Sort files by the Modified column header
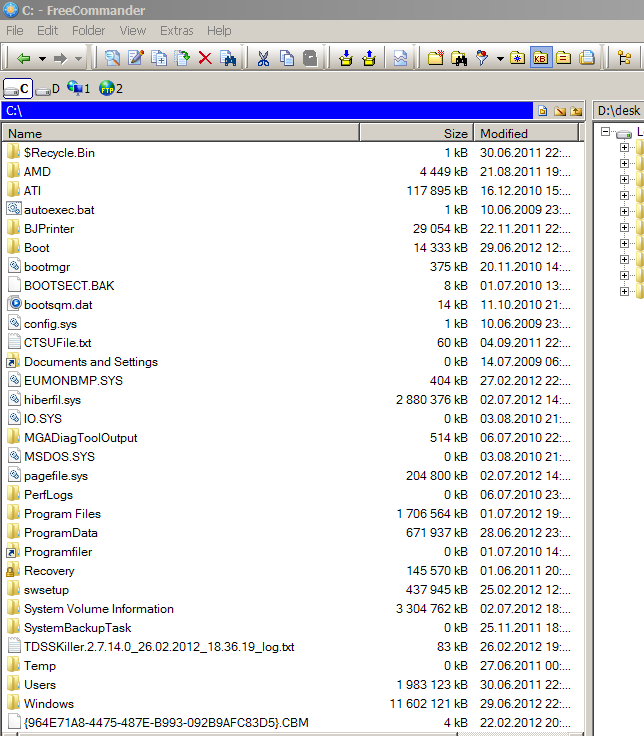This screenshot has height=736, width=644. coord(526,133)
